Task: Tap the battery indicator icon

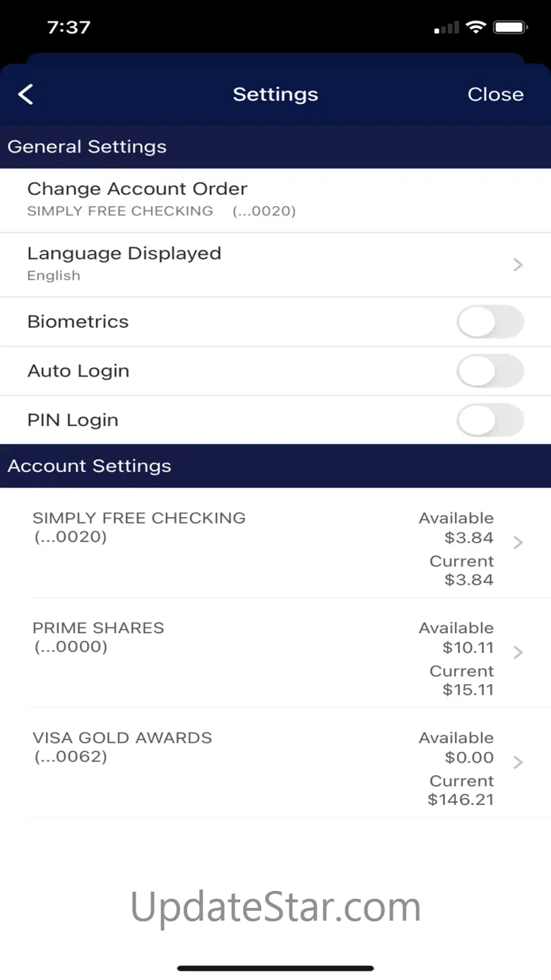Action: 511,28
